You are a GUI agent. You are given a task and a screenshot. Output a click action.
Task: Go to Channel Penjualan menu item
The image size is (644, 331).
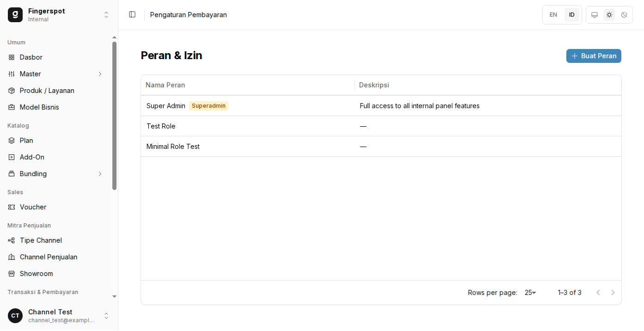pos(55,257)
